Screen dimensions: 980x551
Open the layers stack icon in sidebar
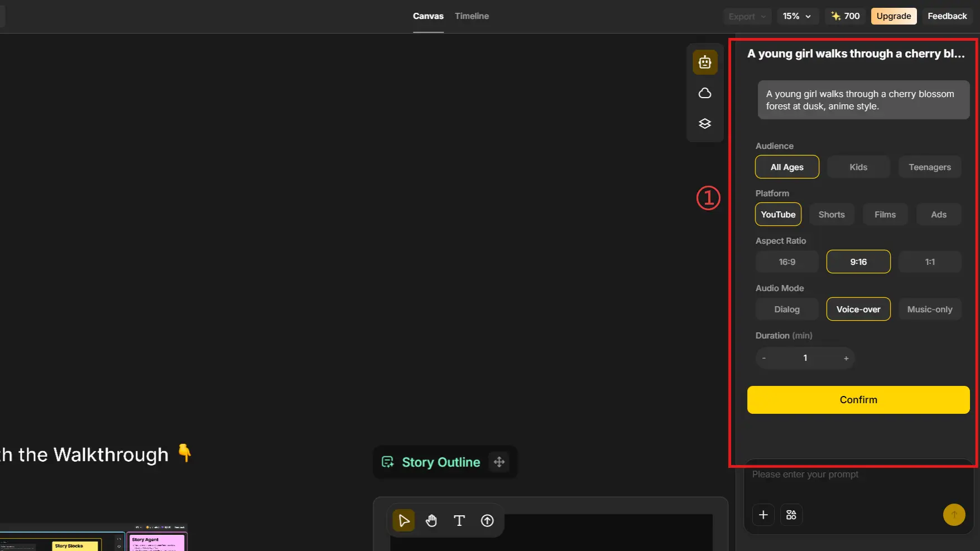(705, 123)
